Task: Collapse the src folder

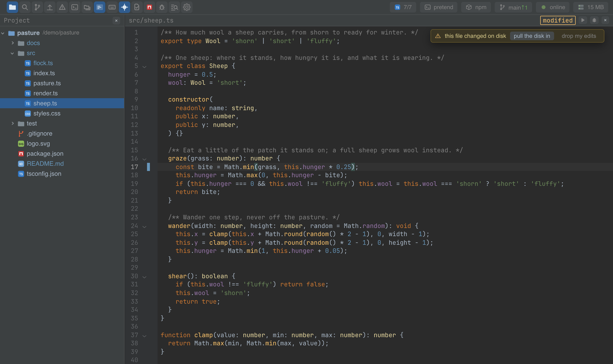Action: [12, 53]
